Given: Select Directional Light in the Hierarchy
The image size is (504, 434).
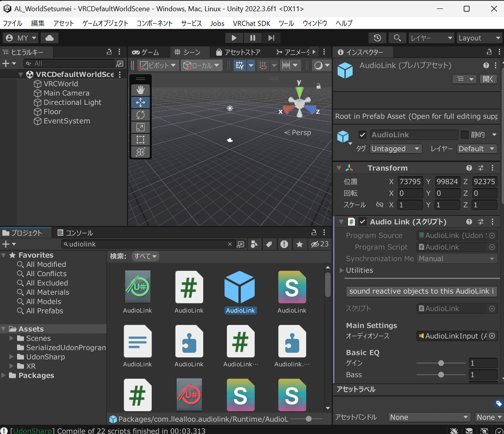Looking at the screenshot, I should pyautogui.click(x=73, y=102).
